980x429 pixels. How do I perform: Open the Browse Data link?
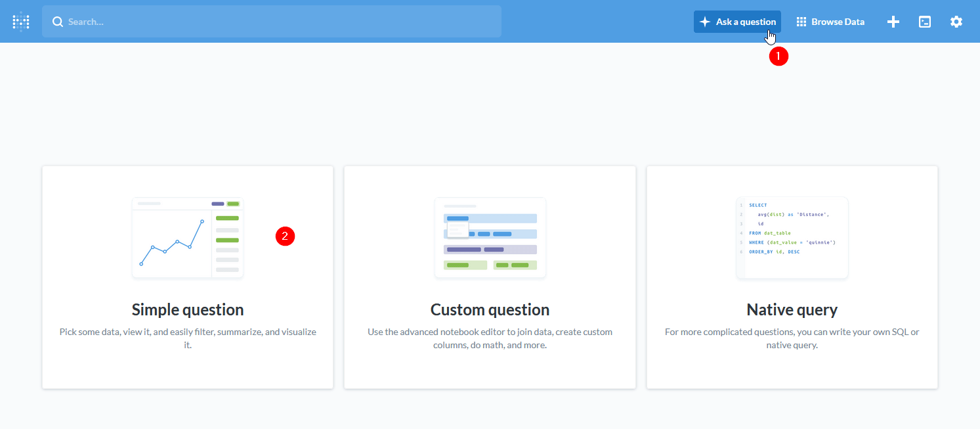838,22
